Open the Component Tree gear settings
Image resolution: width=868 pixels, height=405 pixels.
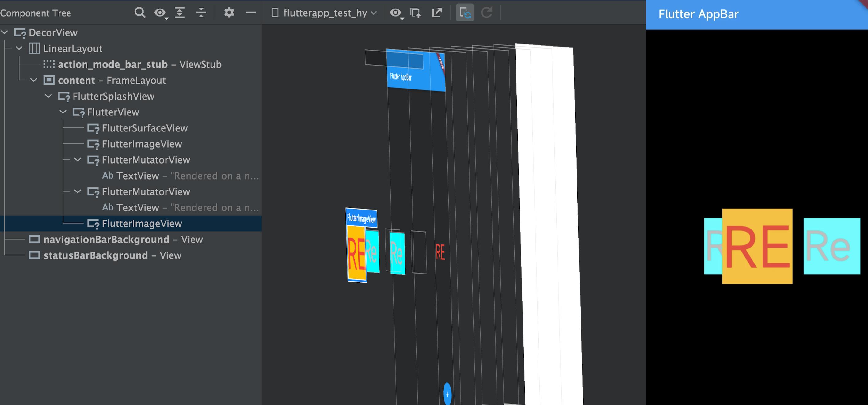click(x=229, y=13)
